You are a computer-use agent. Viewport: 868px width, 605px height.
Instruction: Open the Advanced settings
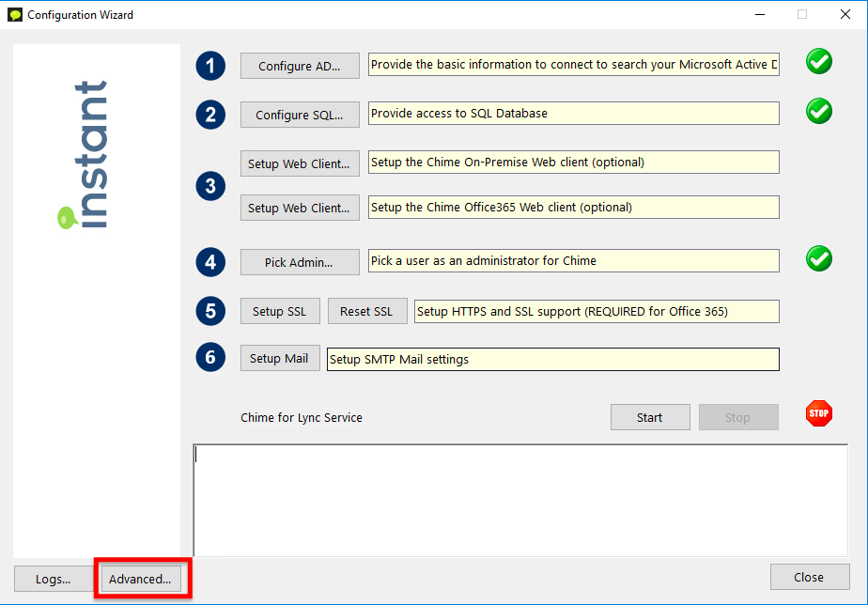pyautogui.click(x=141, y=579)
